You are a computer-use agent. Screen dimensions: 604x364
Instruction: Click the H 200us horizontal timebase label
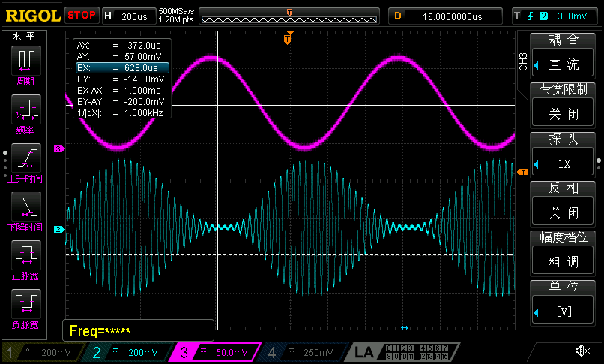[127, 15]
